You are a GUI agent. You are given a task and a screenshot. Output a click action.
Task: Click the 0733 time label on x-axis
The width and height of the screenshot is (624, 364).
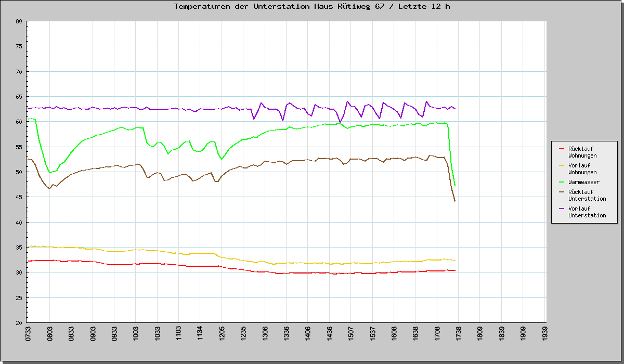point(28,334)
